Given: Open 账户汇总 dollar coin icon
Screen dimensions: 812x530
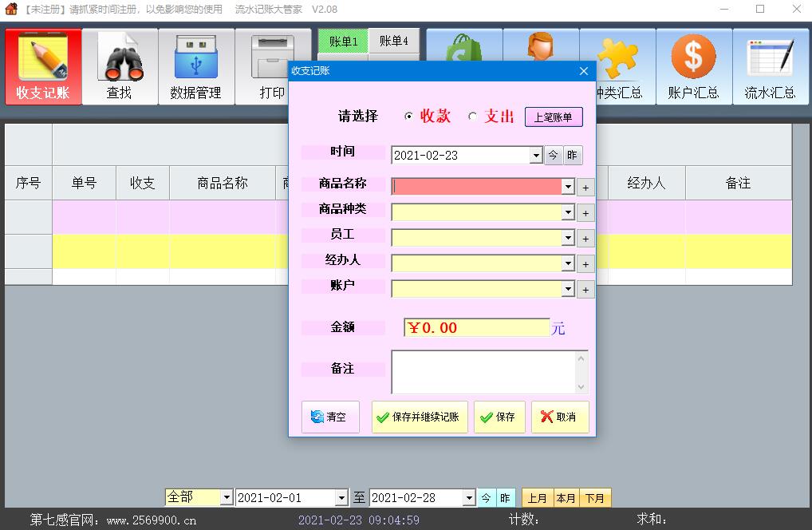Looking at the screenshot, I should point(694,67).
